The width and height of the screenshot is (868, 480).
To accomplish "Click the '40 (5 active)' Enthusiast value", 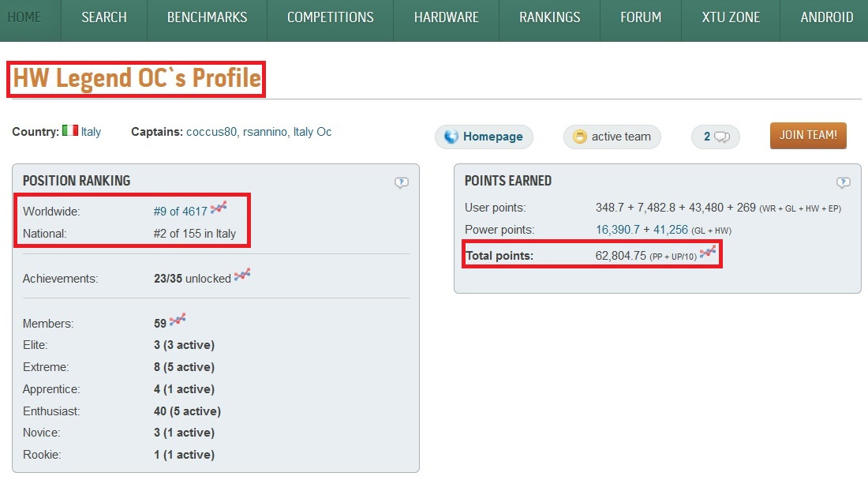I will (x=187, y=411).
